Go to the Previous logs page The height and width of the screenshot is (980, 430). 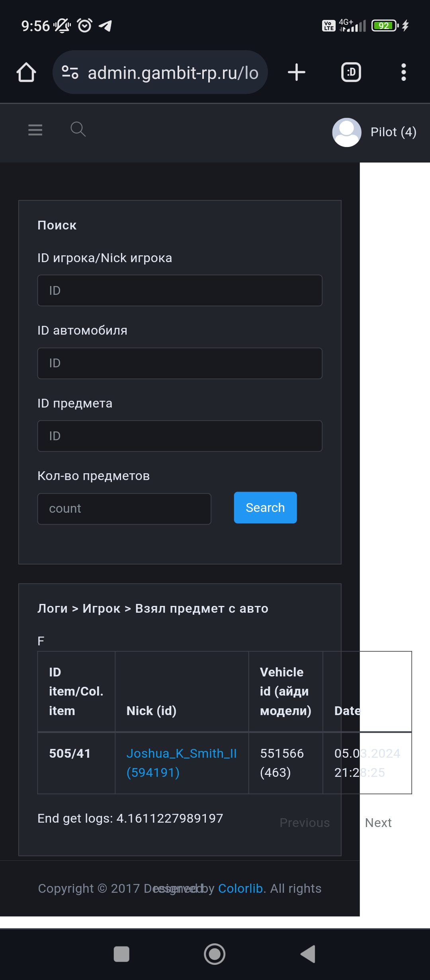click(x=305, y=823)
